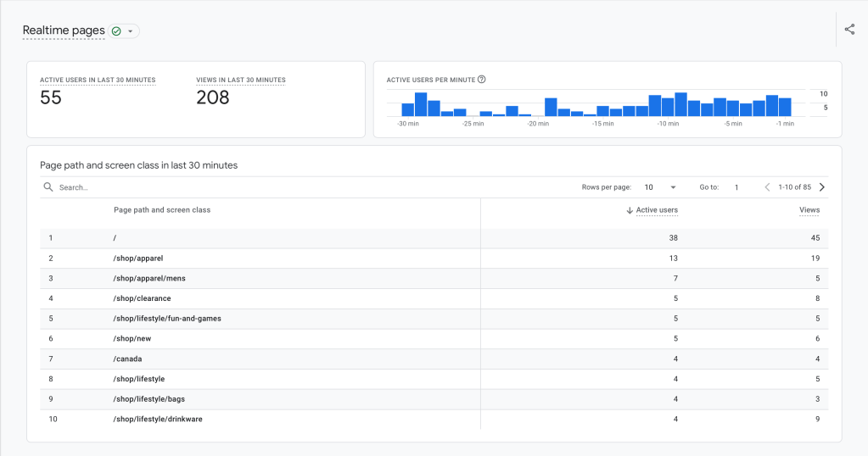Select the Active Users in Last 30 Minutes metric
Screen dimensions: 868x456
(x=98, y=80)
